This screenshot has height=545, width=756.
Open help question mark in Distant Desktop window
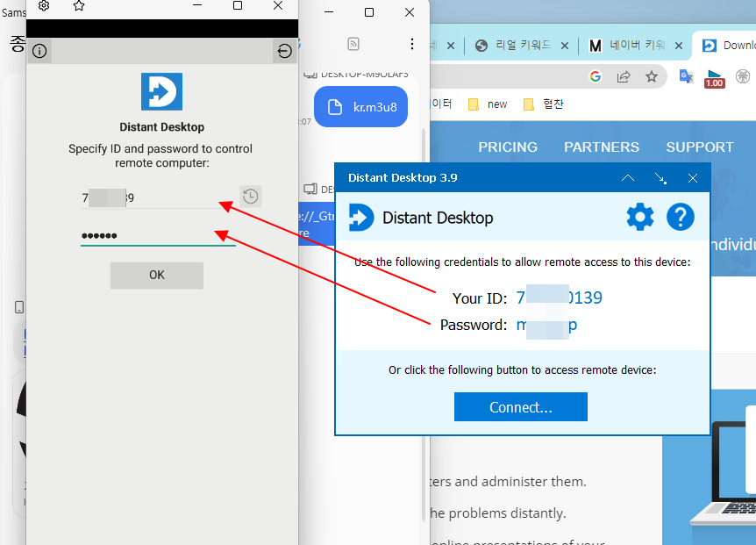click(x=681, y=217)
